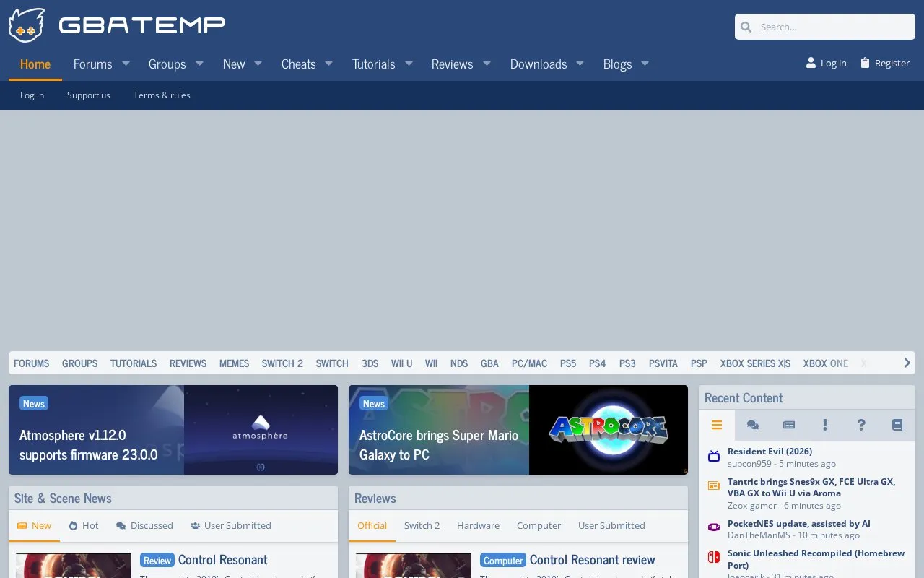The height and width of the screenshot is (578, 924).
Task: Click the SWITCH 2 category link
Action: click(x=282, y=363)
